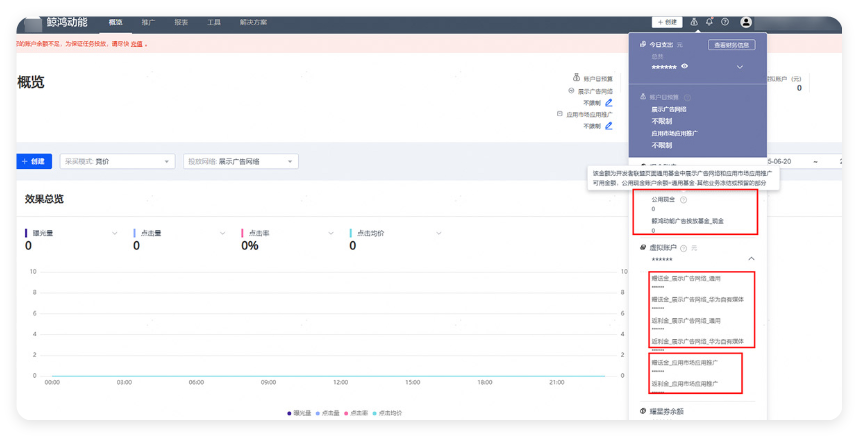858x436 pixels.
Task: Toggle 点击均价 legend item below chart
Action: tap(387, 413)
